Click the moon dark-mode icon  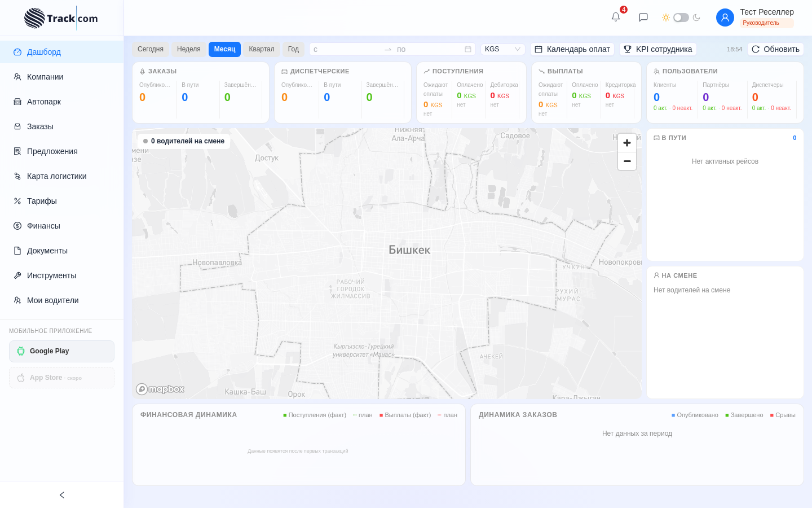pos(696,17)
